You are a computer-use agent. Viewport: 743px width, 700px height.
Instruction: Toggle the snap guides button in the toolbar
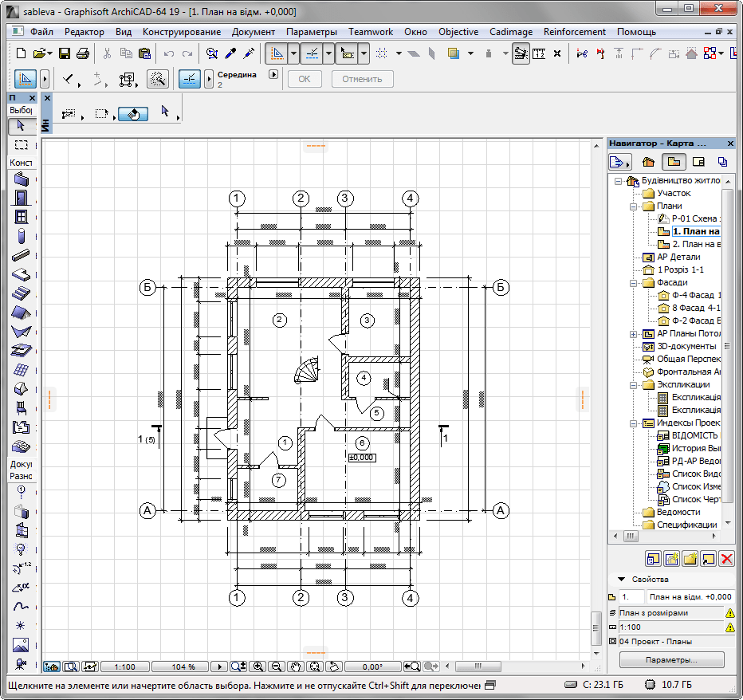click(x=312, y=54)
